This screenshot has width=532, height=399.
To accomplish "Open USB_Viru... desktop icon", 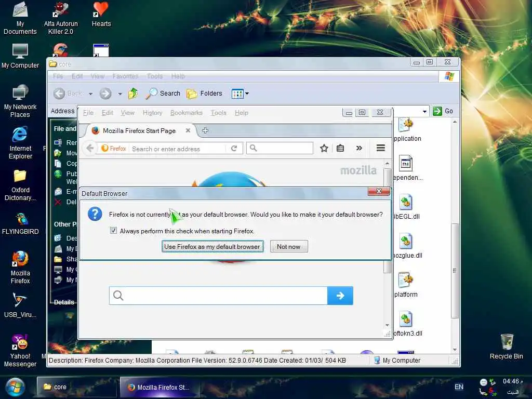I will [20, 305].
